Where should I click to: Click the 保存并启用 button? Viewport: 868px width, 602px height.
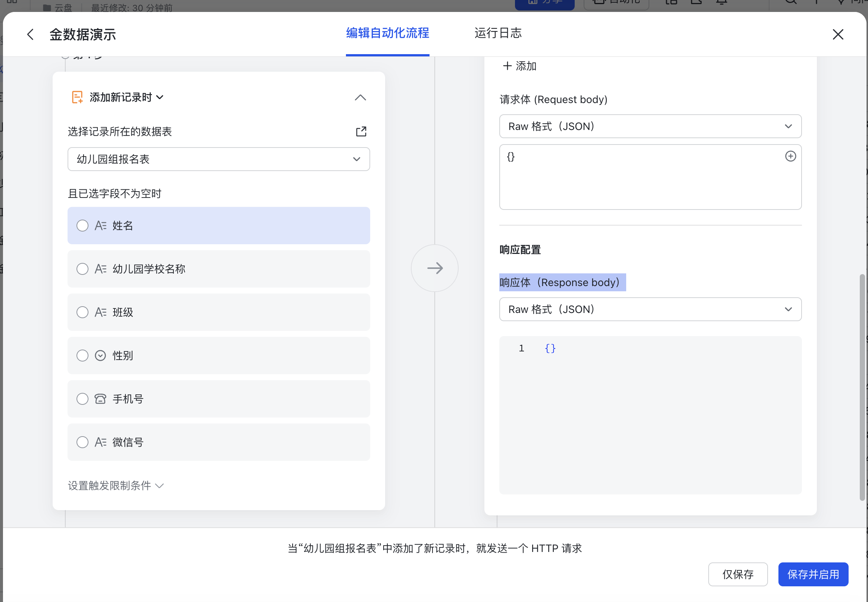pyautogui.click(x=813, y=574)
